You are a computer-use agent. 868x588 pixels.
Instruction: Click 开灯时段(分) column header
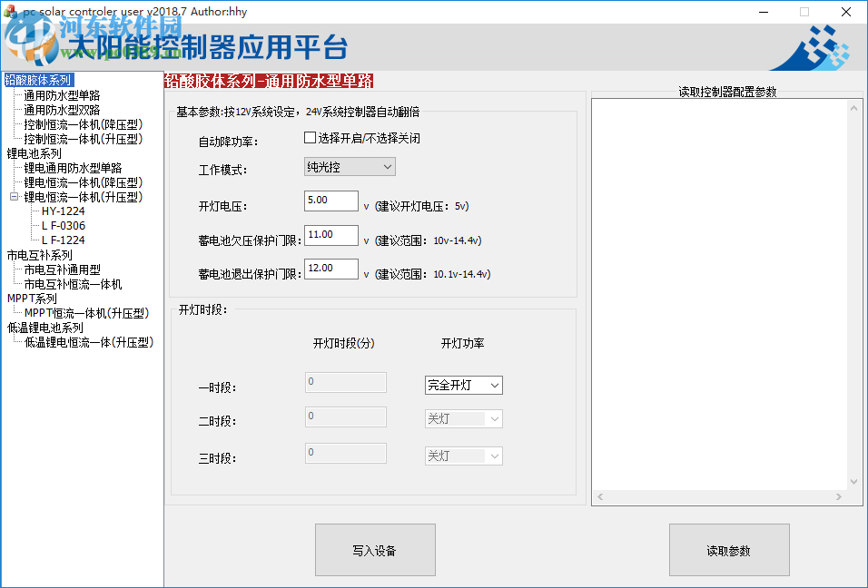344,344
